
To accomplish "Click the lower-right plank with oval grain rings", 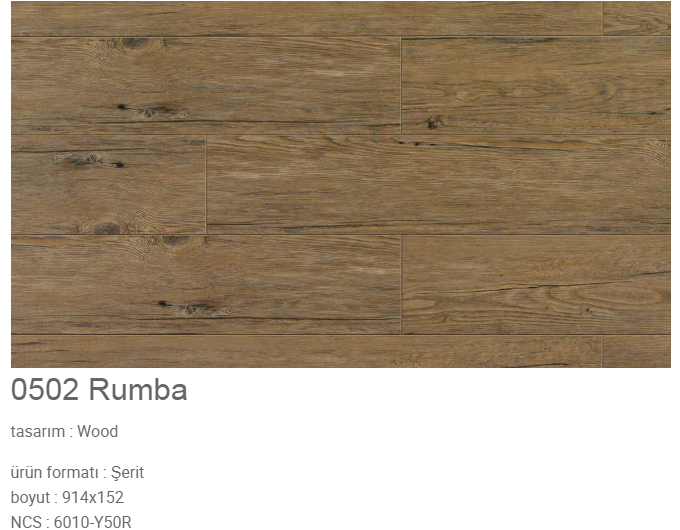I will (x=536, y=285).
